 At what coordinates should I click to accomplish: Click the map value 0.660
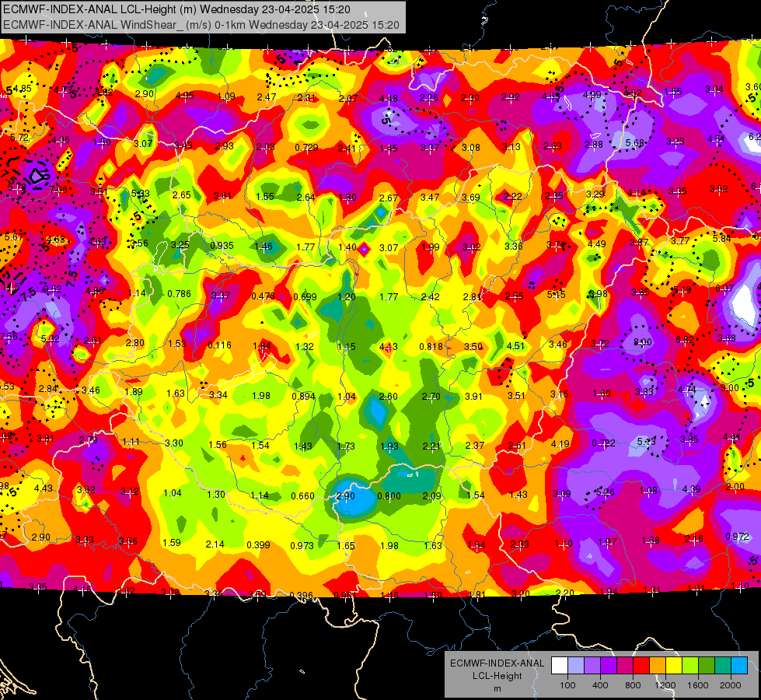[x=302, y=496]
